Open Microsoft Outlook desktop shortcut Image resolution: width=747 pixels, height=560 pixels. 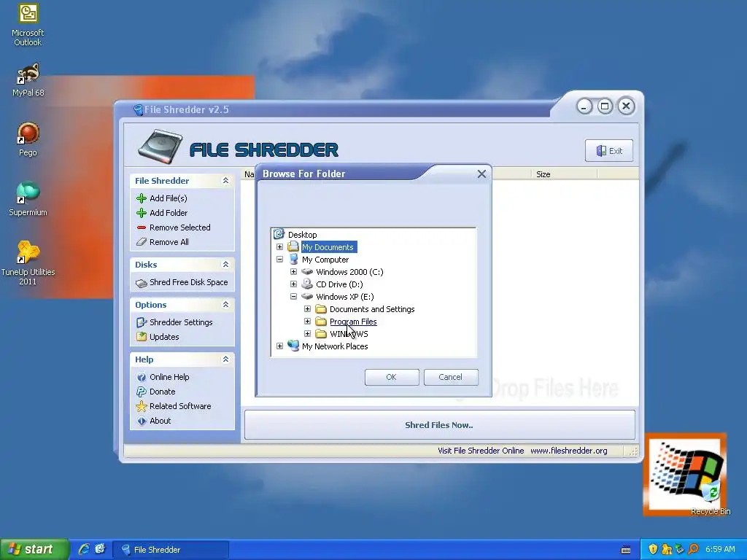pos(28,25)
